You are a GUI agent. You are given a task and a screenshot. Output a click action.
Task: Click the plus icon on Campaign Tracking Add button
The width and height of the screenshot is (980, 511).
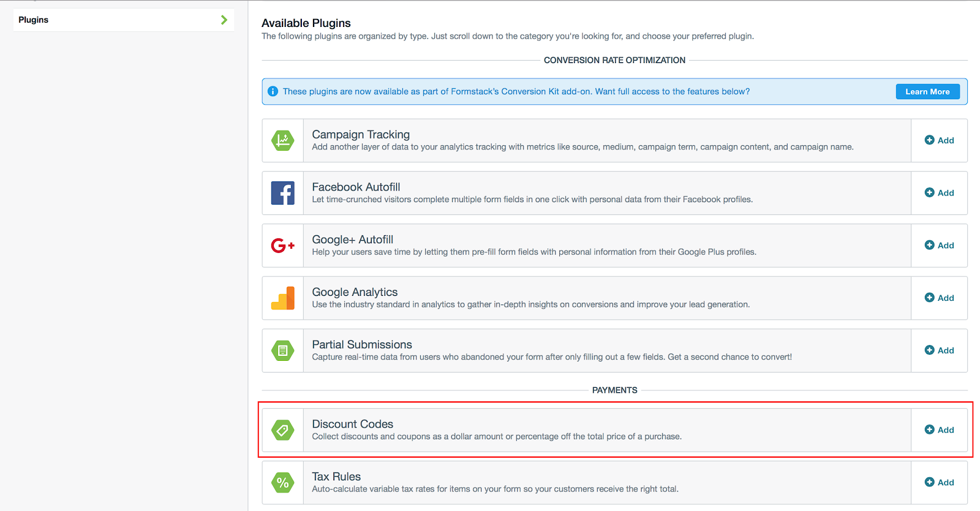930,140
